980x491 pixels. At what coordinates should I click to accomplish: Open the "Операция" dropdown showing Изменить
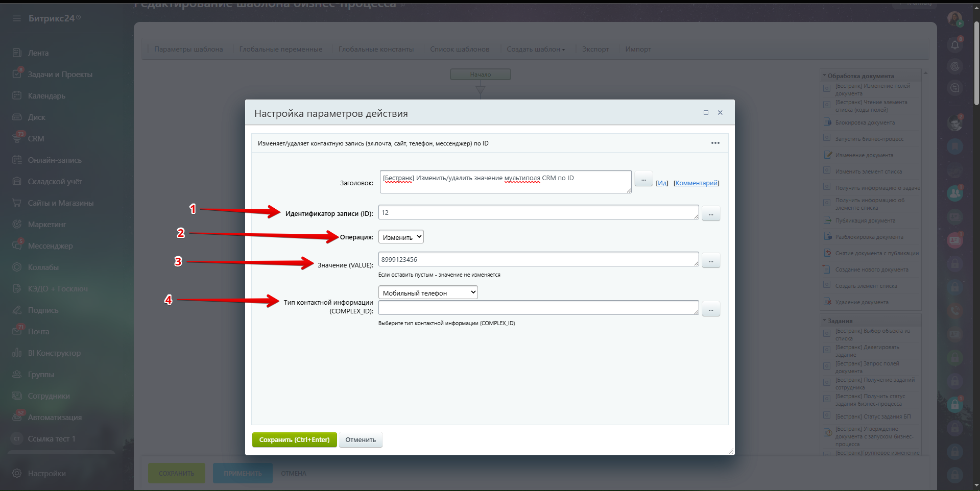point(400,236)
